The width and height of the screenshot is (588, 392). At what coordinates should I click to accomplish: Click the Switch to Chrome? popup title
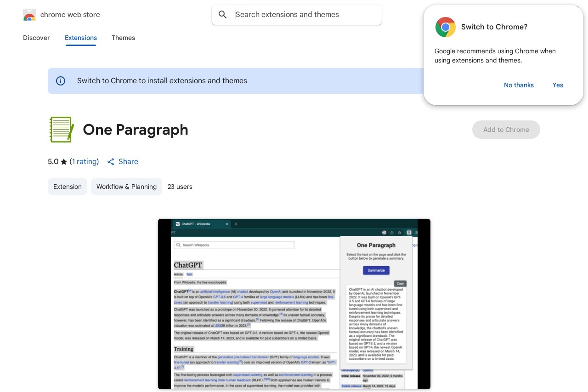494,27
